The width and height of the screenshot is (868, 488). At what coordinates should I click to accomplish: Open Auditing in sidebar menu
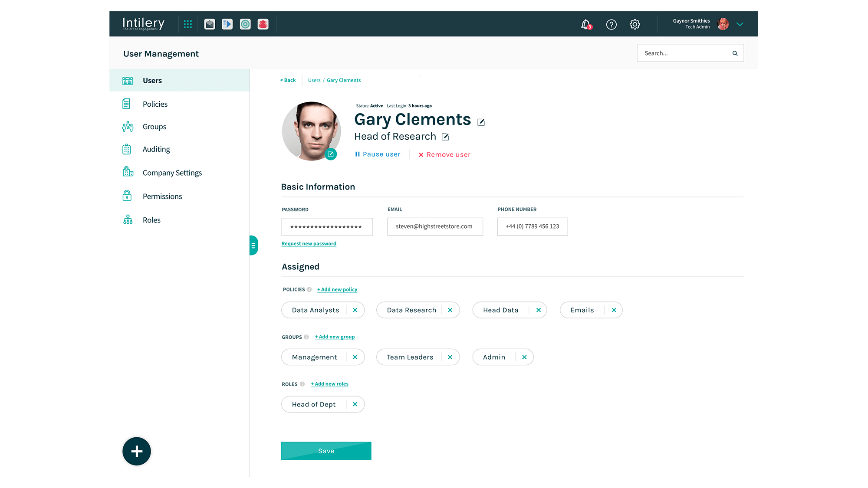(156, 149)
